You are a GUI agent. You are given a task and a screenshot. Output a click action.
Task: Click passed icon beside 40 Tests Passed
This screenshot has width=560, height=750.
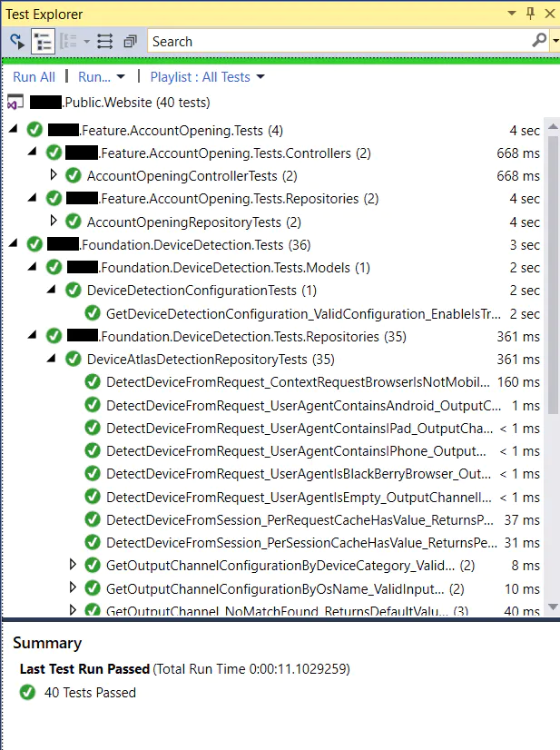point(28,692)
